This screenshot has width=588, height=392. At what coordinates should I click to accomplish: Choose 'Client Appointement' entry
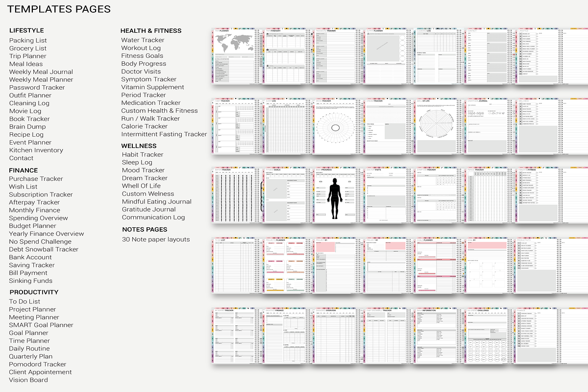[40, 372]
